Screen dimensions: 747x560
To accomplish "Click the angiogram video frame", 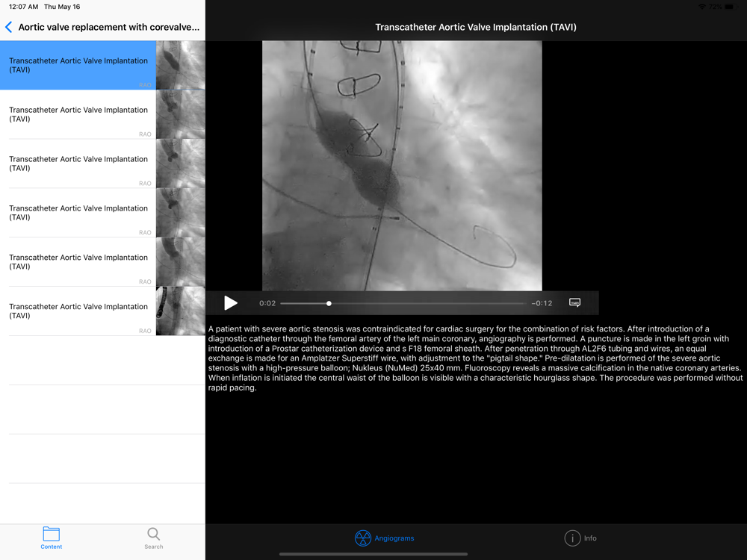I will (x=402, y=165).
